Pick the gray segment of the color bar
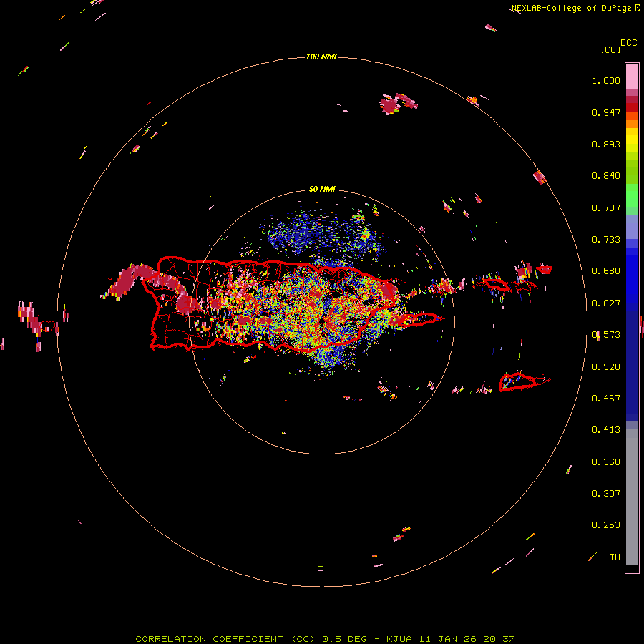Screen dimensions: 644x644 [x=632, y=497]
